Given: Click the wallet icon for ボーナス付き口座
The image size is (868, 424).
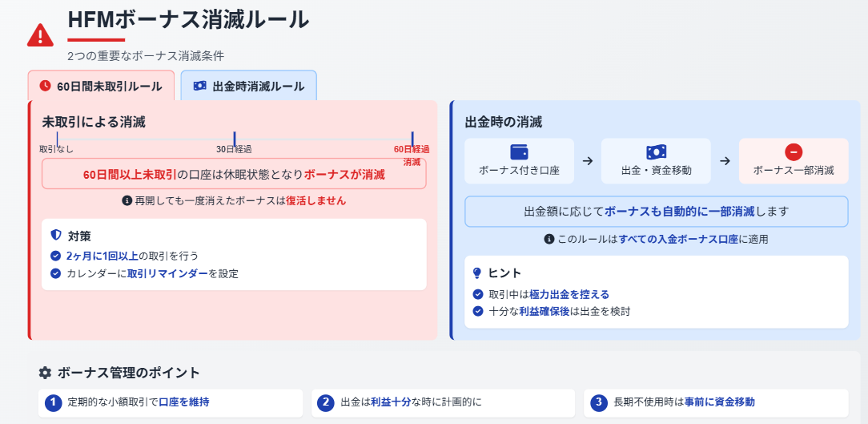Looking at the screenshot, I should [519, 151].
